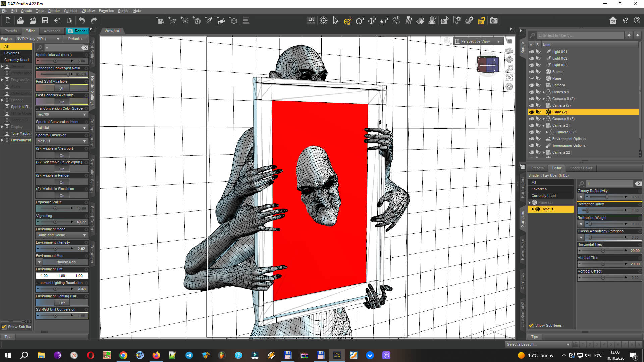Toggle Post SSIM Available Off switch
Screen dimensions: 644x362
click(x=62, y=88)
